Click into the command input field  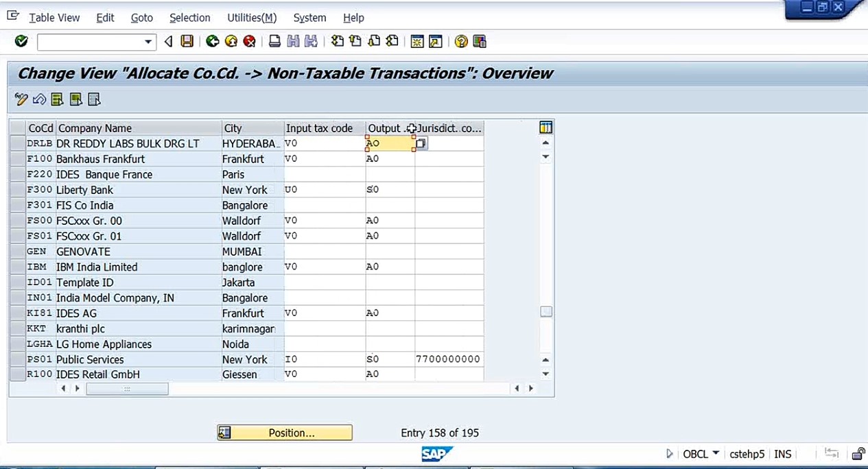(90, 43)
